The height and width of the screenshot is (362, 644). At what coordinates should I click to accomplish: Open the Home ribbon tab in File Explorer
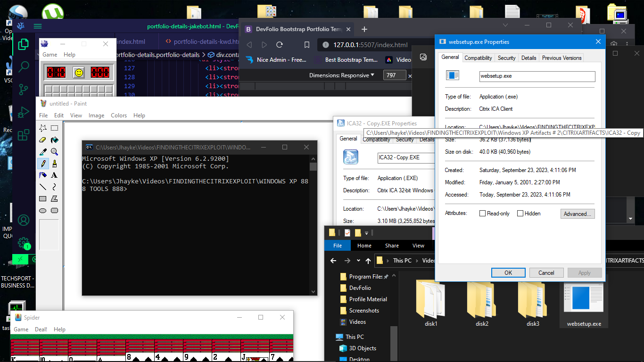[364, 246]
